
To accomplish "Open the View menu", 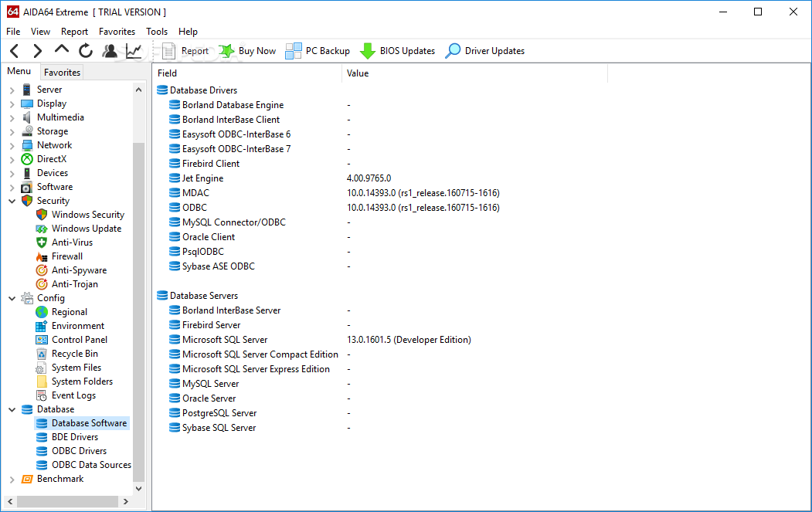I will 40,32.
